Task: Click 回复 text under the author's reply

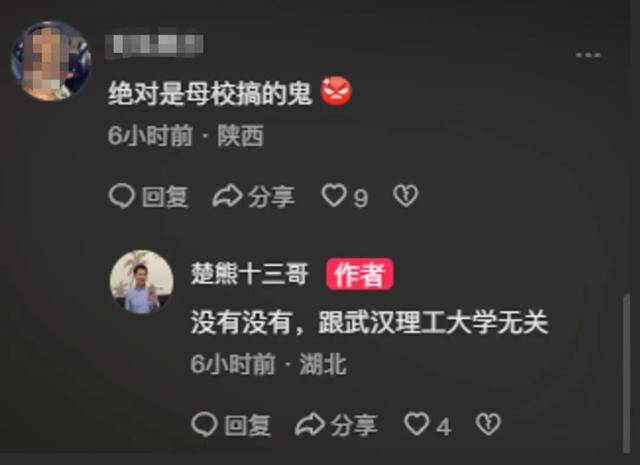Action: click(247, 425)
